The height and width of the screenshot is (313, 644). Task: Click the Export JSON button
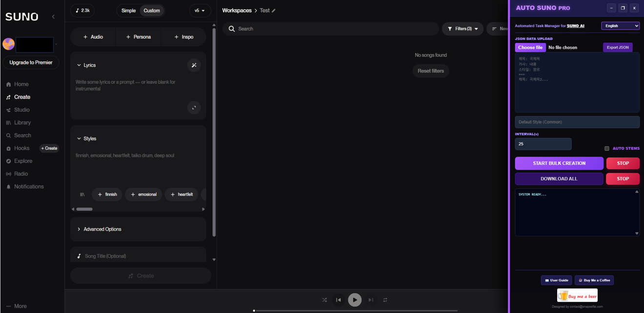point(618,47)
